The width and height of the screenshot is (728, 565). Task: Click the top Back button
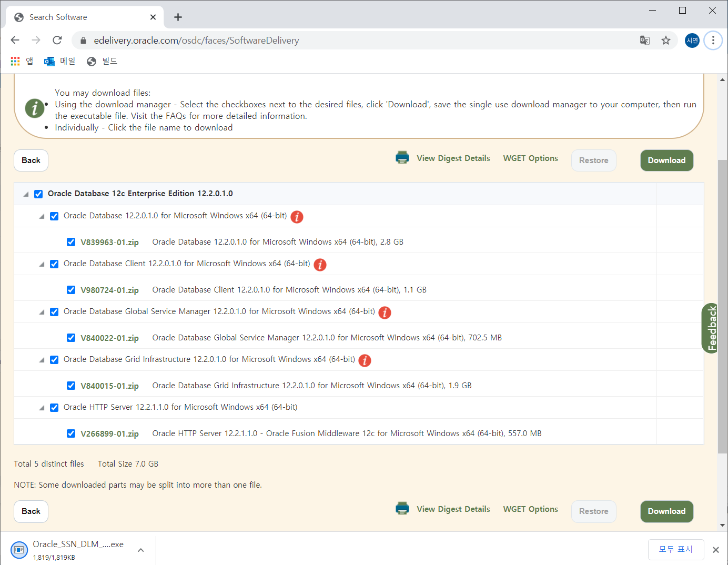[31, 160]
